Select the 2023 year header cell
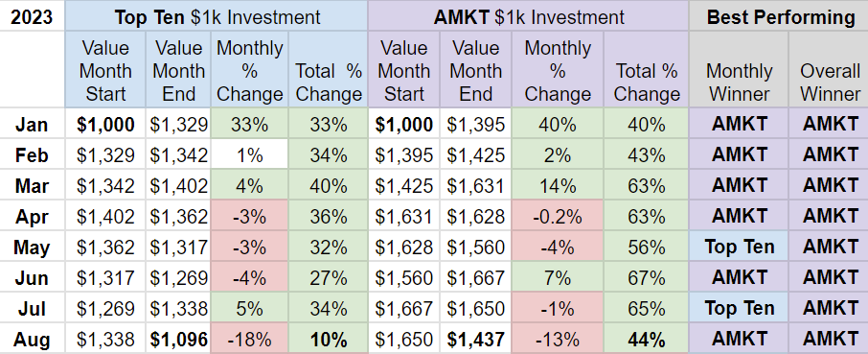 [x=33, y=15]
